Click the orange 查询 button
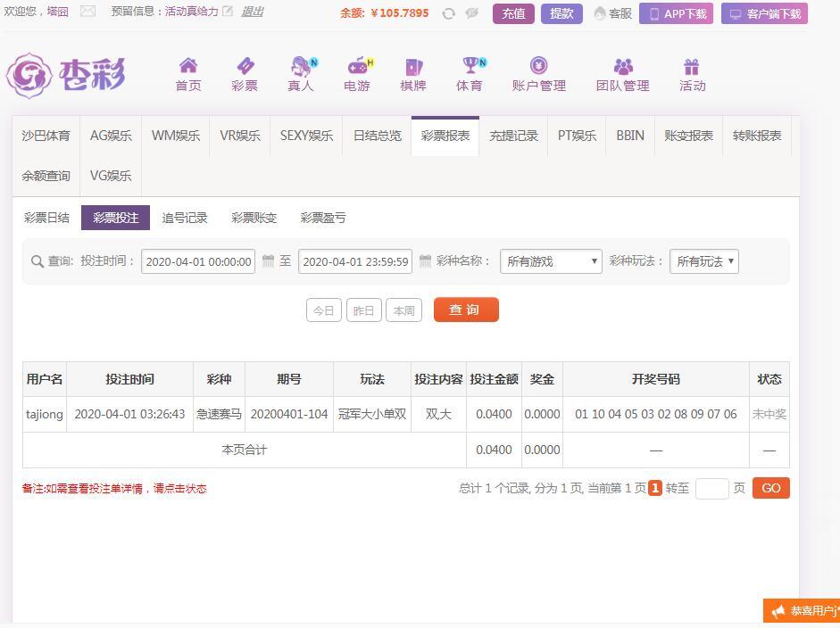 coord(466,310)
